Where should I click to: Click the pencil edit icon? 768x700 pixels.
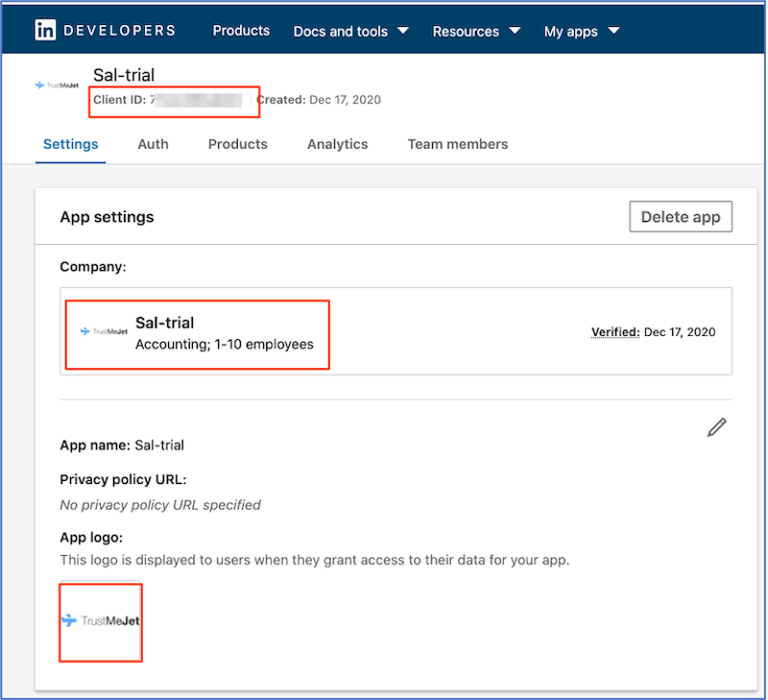[x=716, y=427]
